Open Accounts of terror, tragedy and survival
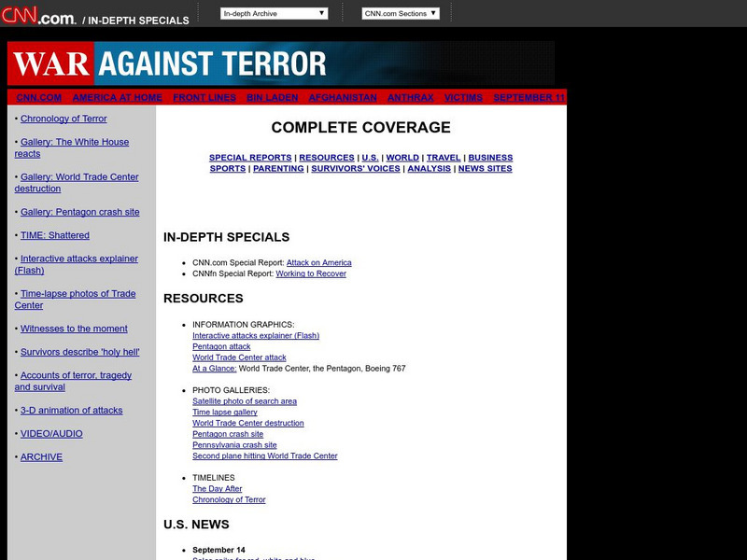Viewport: 747px width, 560px height. (73, 381)
